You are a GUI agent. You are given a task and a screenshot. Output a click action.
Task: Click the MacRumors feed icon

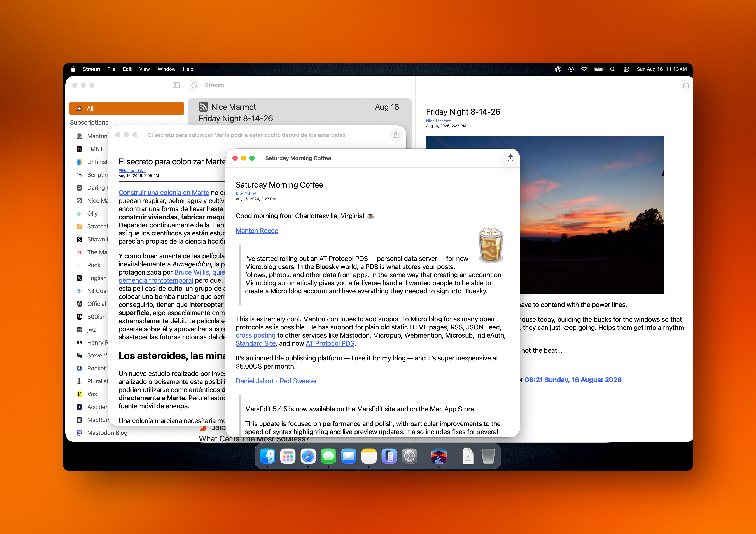click(x=79, y=420)
